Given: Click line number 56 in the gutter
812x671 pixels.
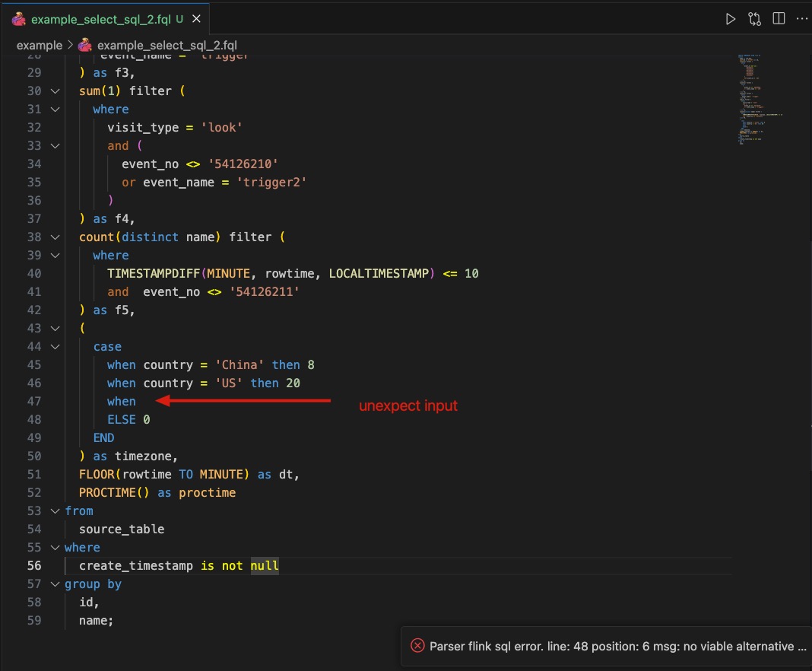Looking at the screenshot, I should (34, 565).
